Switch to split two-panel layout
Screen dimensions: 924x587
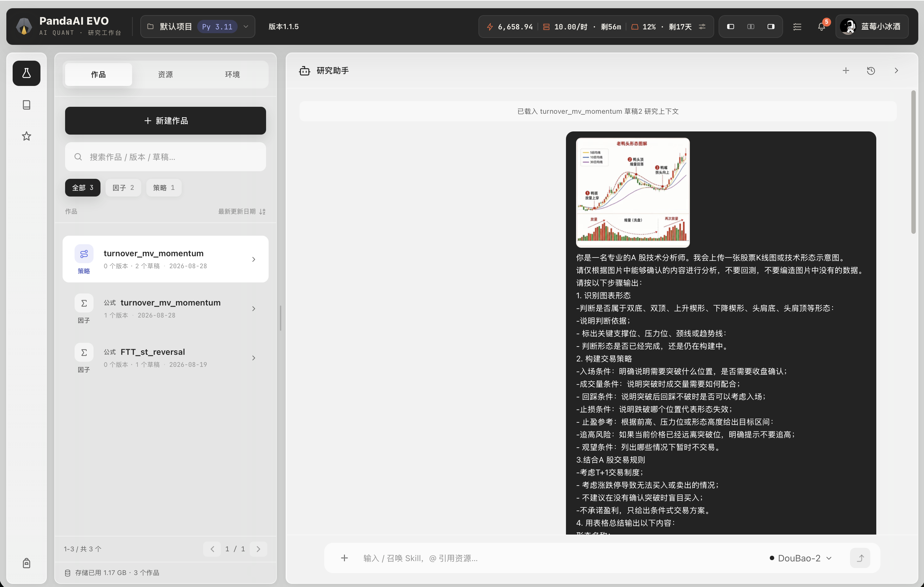coord(751,27)
